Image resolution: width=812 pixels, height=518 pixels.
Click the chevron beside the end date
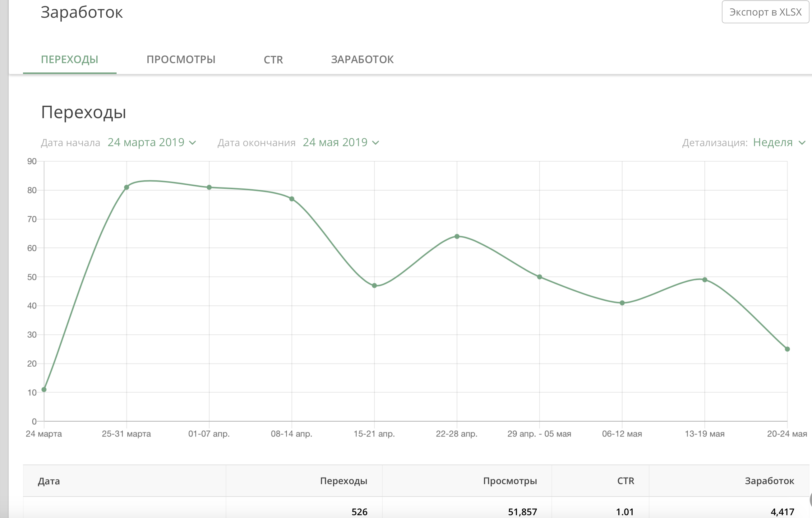coord(376,143)
